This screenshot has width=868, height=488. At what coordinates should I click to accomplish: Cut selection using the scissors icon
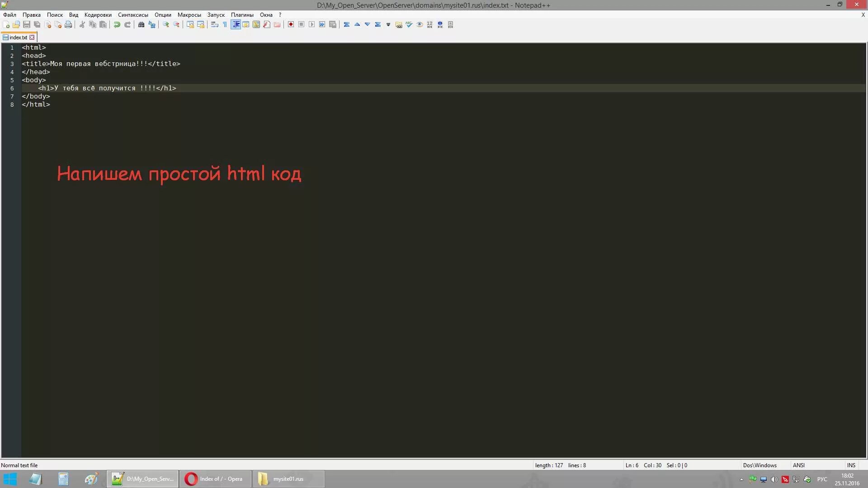(x=82, y=24)
